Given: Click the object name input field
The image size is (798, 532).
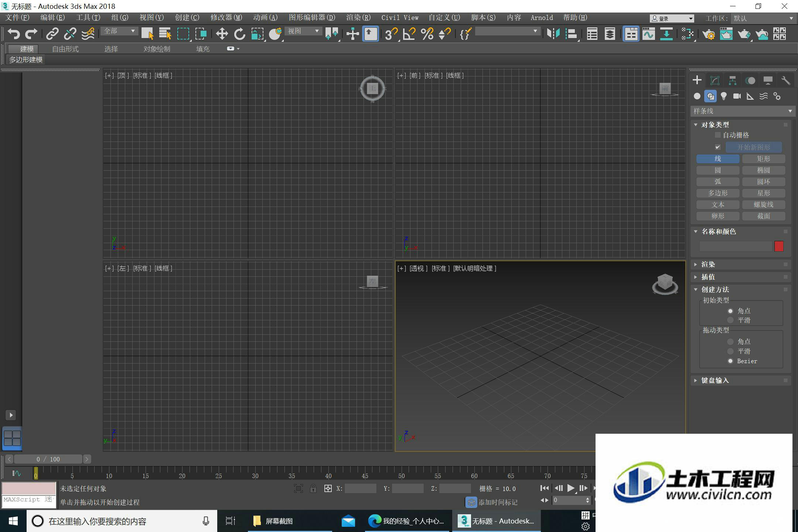Looking at the screenshot, I should pos(735,246).
